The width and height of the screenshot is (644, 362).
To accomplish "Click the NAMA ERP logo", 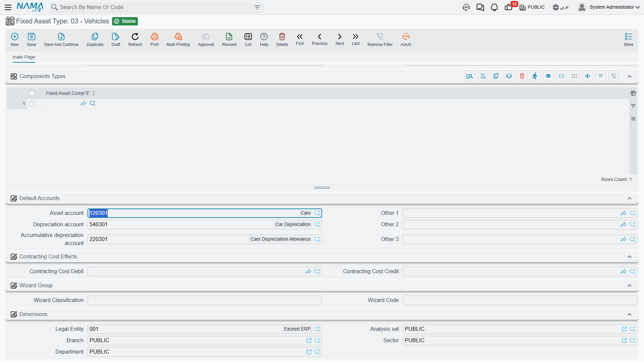I will [x=30, y=7].
